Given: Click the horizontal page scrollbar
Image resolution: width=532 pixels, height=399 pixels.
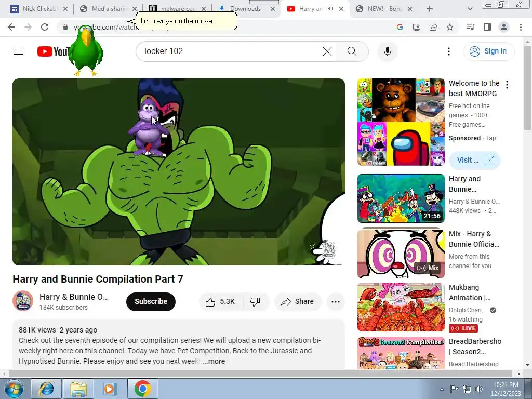Looking at the screenshot, I should pyautogui.click(x=260, y=374).
